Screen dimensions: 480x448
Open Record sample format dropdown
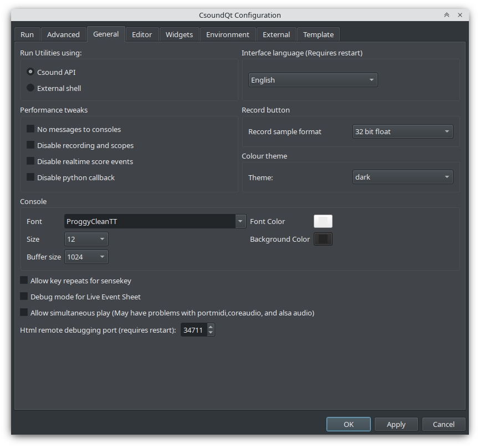point(402,131)
